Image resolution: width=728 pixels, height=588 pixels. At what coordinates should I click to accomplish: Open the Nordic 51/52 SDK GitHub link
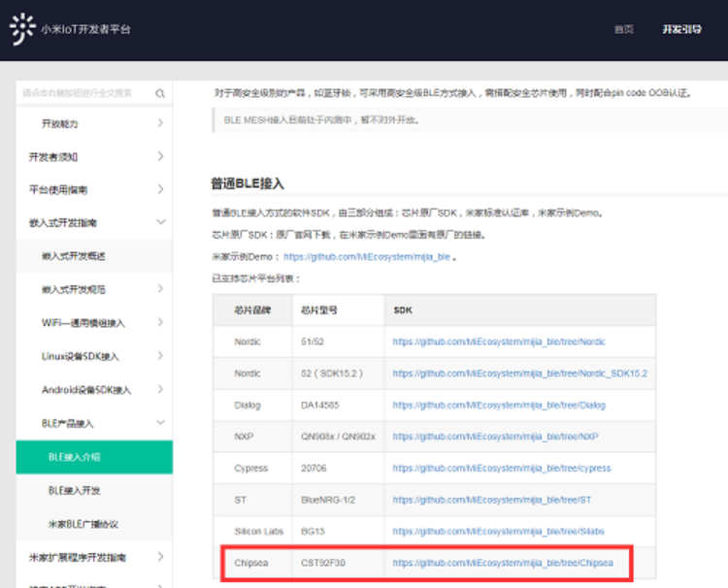pyautogui.click(x=499, y=342)
